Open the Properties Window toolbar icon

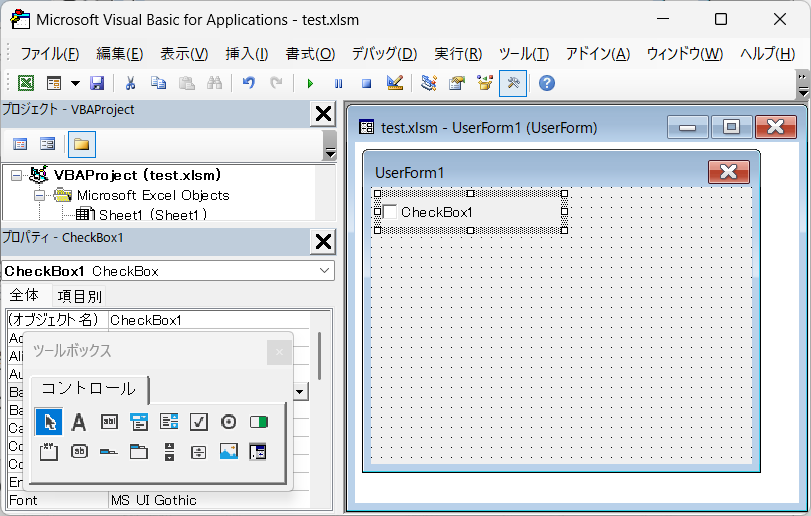(457, 83)
